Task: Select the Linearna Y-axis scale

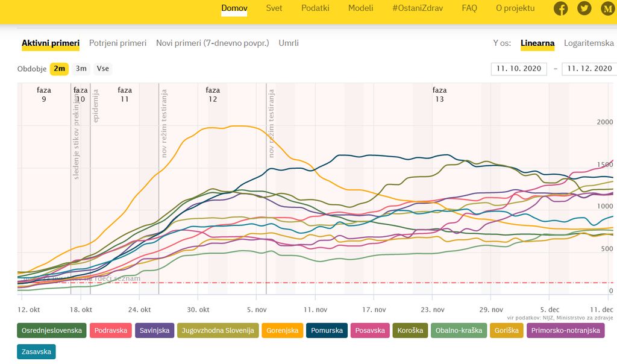Action: tap(537, 43)
